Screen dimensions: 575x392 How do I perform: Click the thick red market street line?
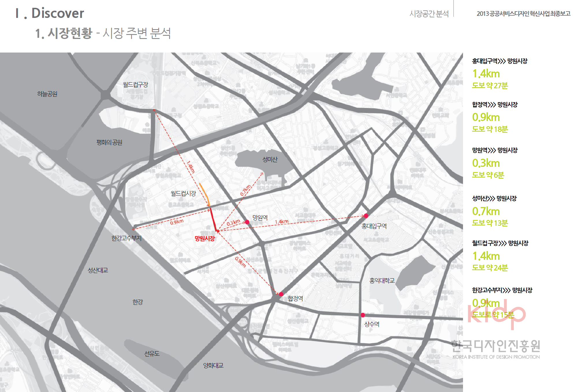[x=213, y=219]
